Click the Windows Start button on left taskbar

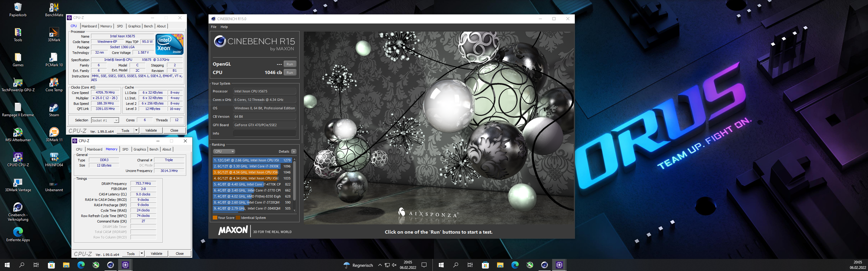(7, 265)
